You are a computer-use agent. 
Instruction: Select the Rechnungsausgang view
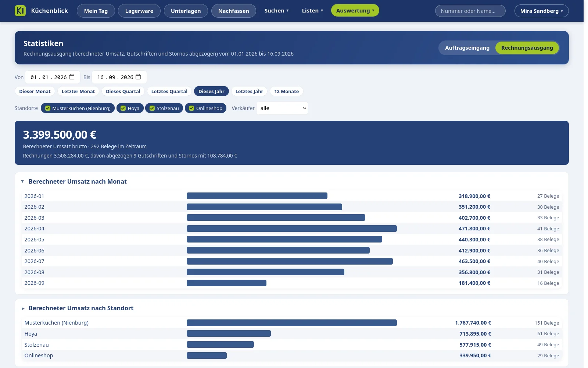(x=527, y=48)
